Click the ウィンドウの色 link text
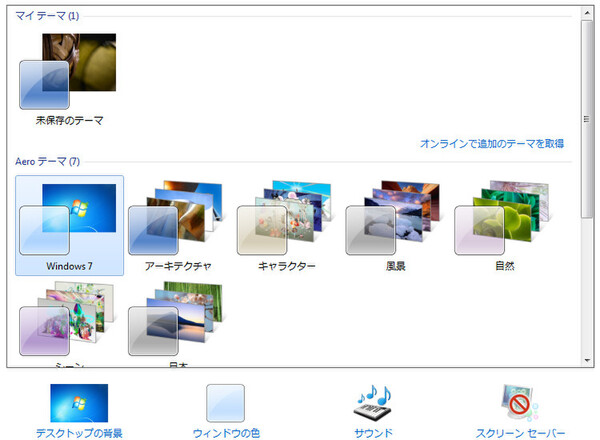The height and width of the screenshot is (440, 600). click(226, 433)
